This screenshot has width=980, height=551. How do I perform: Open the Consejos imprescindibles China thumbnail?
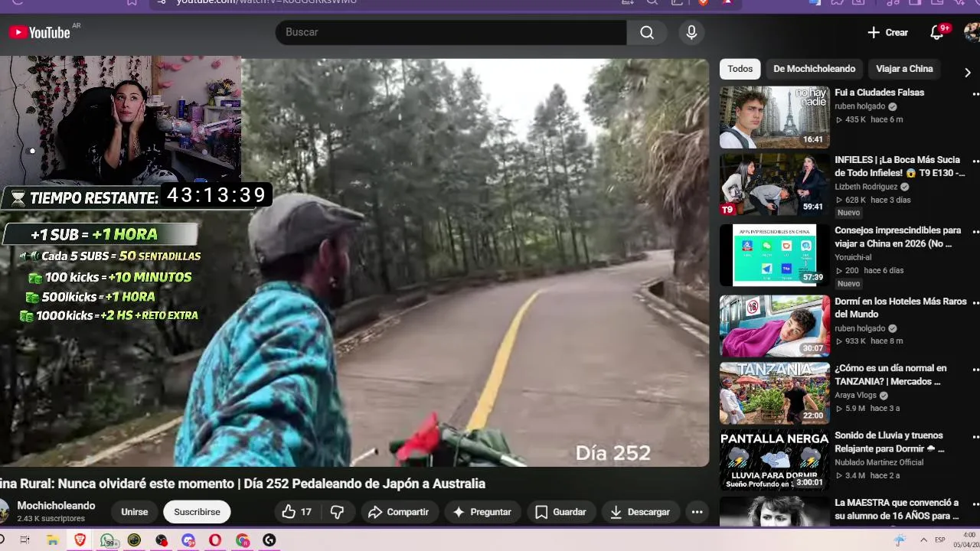[774, 255]
